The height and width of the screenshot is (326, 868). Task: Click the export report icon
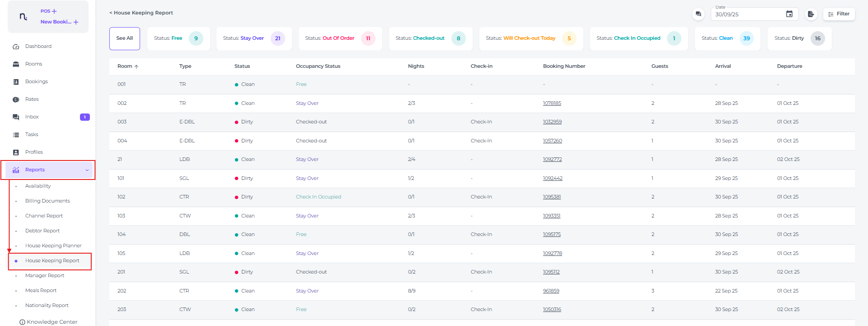(811, 14)
